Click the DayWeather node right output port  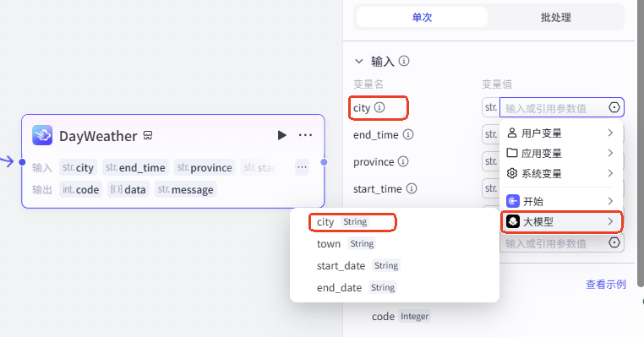pos(324,162)
